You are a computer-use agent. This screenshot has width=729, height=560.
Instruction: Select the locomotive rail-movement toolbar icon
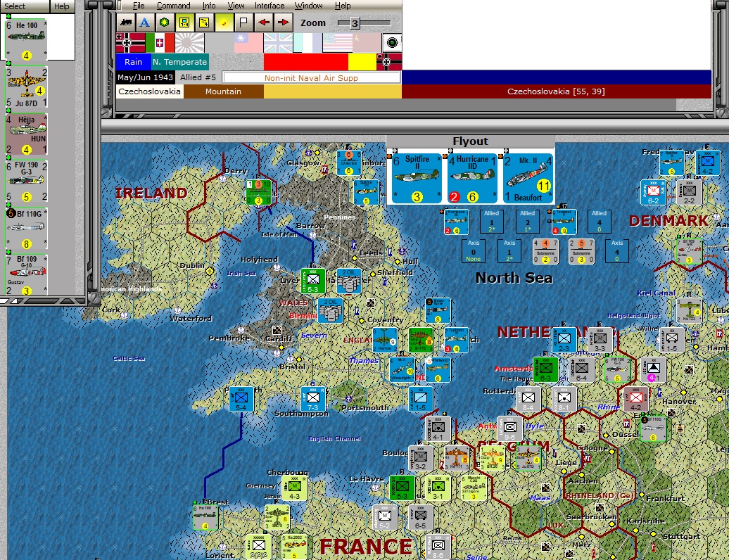coord(126,22)
